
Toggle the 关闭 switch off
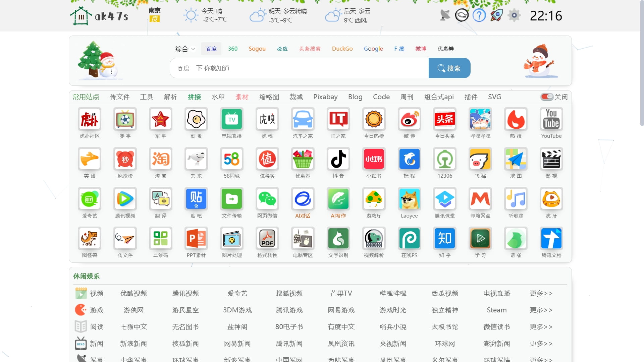[547, 97]
